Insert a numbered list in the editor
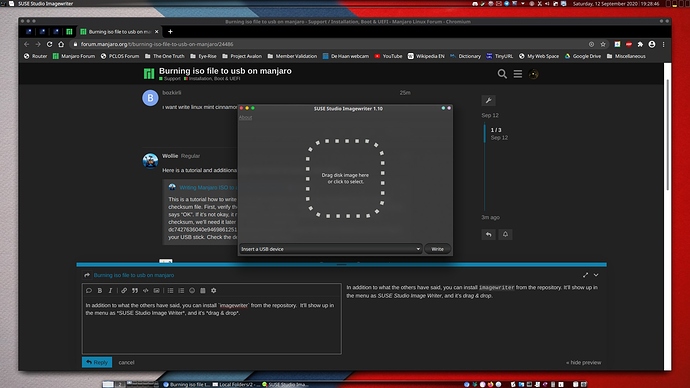 coord(181,290)
